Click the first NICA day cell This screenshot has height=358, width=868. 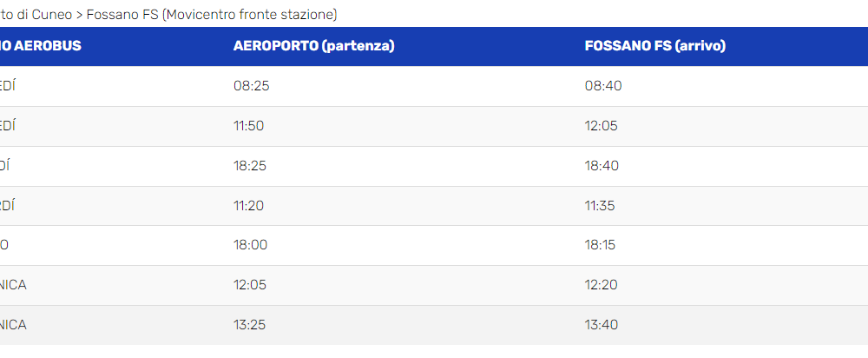click(13, 285)
